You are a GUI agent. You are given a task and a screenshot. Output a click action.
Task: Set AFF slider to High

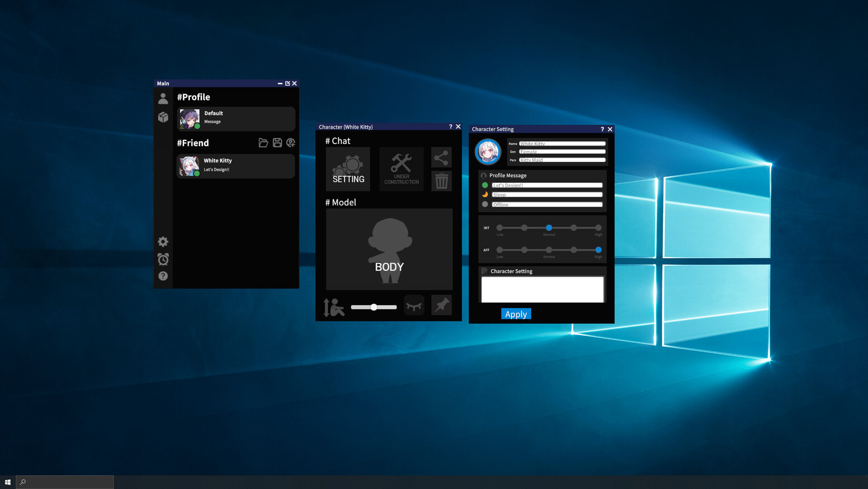pyautogui.click(x=598, y=250)
